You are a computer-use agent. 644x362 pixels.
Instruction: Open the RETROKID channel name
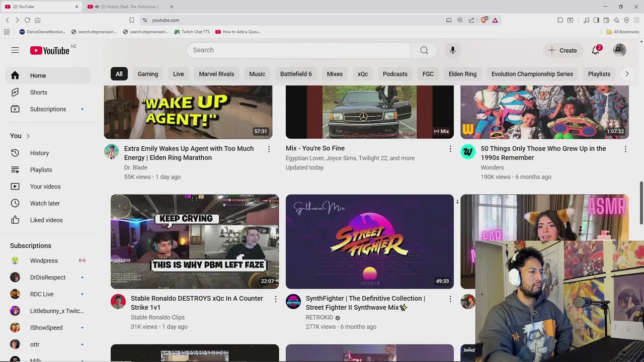(x=319, y=317)
